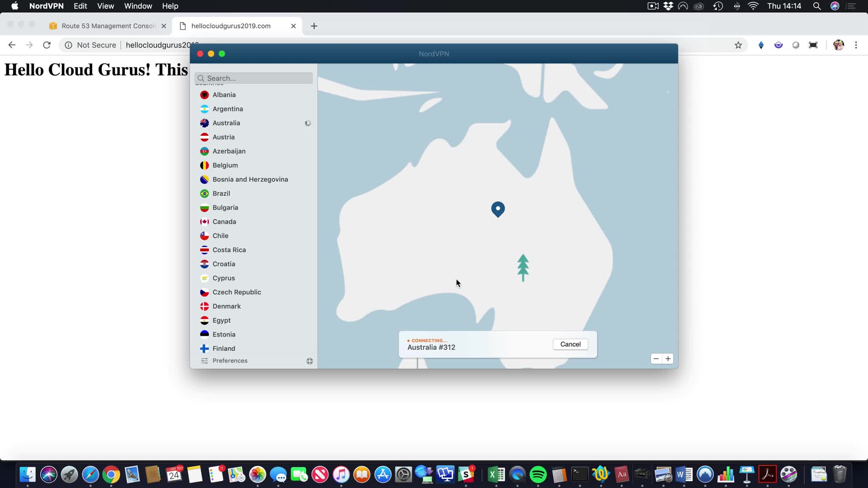Switch to Route 53 Management Console tab
The height and width of the screenshot is (488, 868).
pyautogui.click(x=108, y=26)
